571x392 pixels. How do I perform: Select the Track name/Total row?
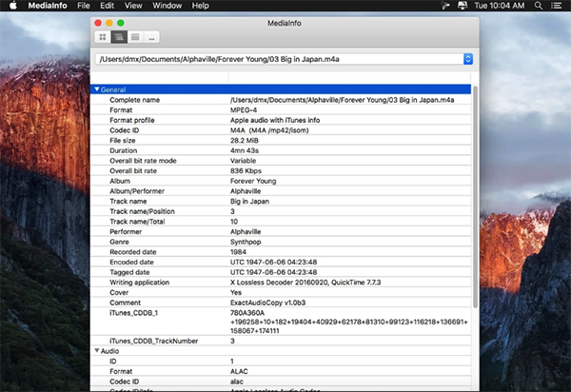point(281,222)
